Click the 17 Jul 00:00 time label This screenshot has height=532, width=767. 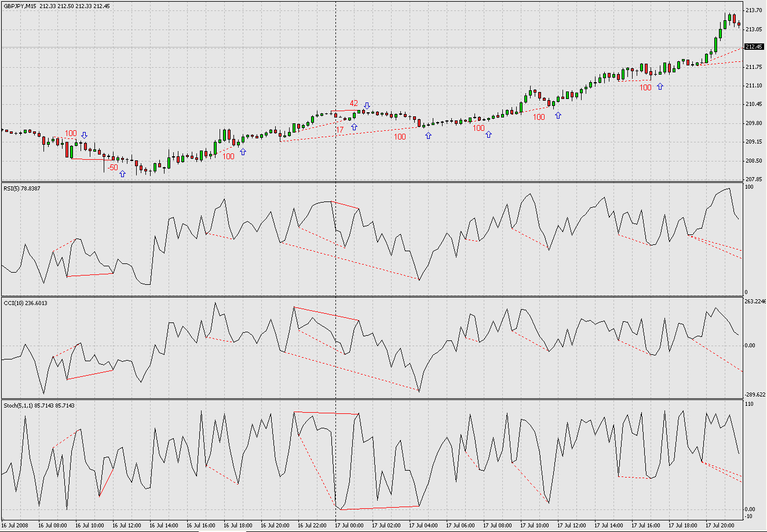pyautogui.click(x=350, y=526)
